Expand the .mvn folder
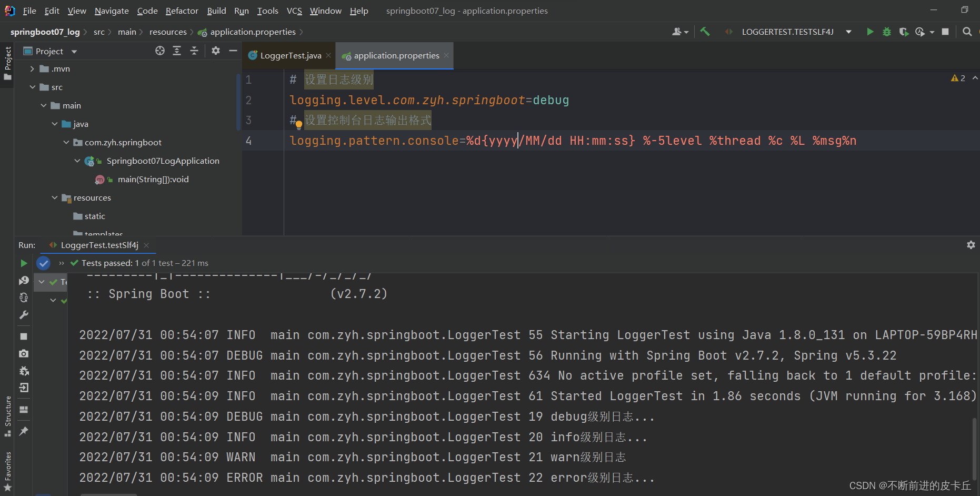The width and height of the screenshot is (980, 496). click(32, 69)
